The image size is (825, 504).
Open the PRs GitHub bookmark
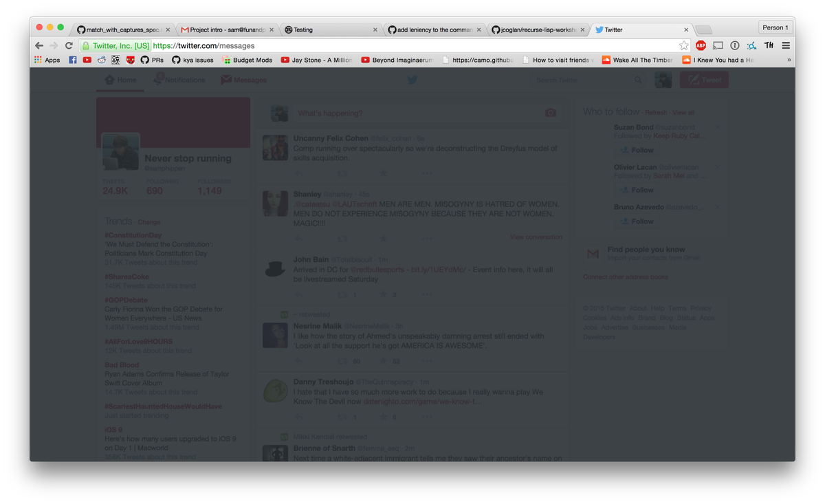[x=152, y=60]
